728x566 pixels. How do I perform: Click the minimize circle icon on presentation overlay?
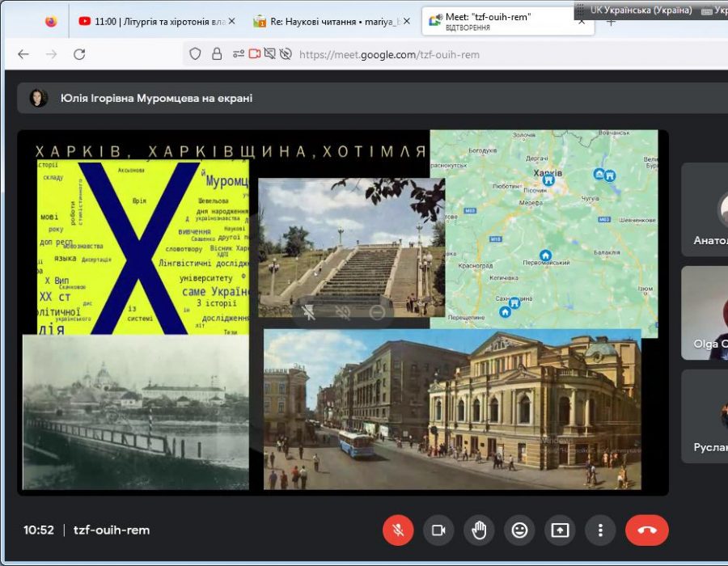pos(377,312)
